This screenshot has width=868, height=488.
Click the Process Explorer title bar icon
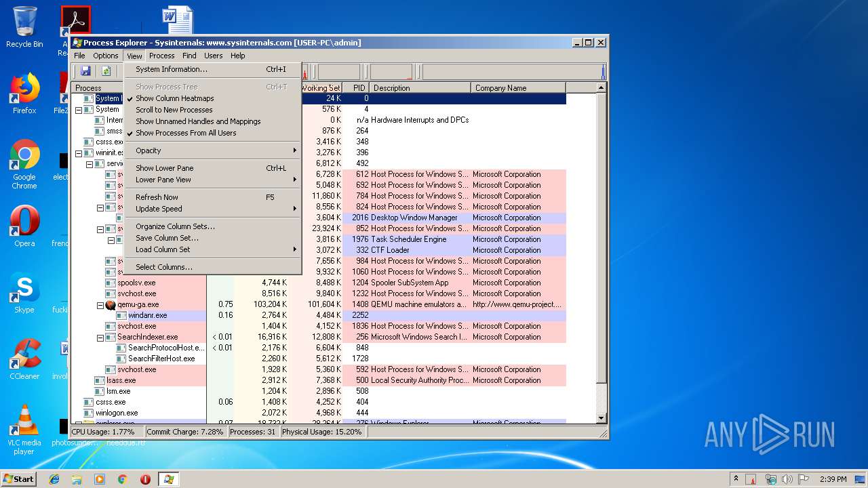point(78,43)
